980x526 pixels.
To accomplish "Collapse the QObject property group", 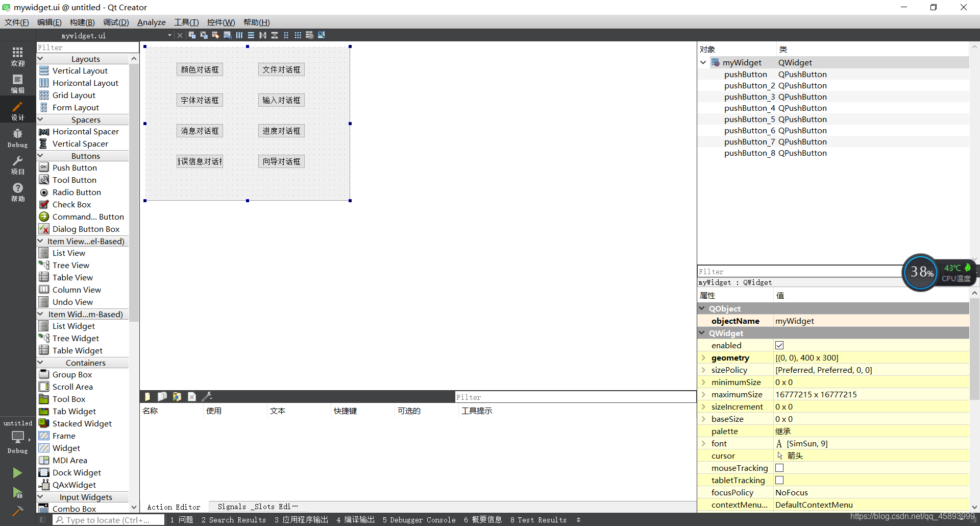I will click(x=702, y=308).
